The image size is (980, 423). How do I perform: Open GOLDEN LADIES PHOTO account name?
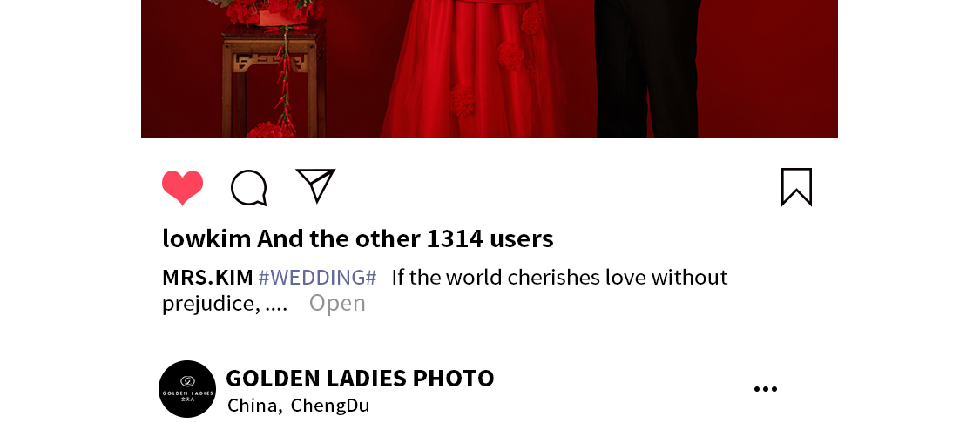360,378
